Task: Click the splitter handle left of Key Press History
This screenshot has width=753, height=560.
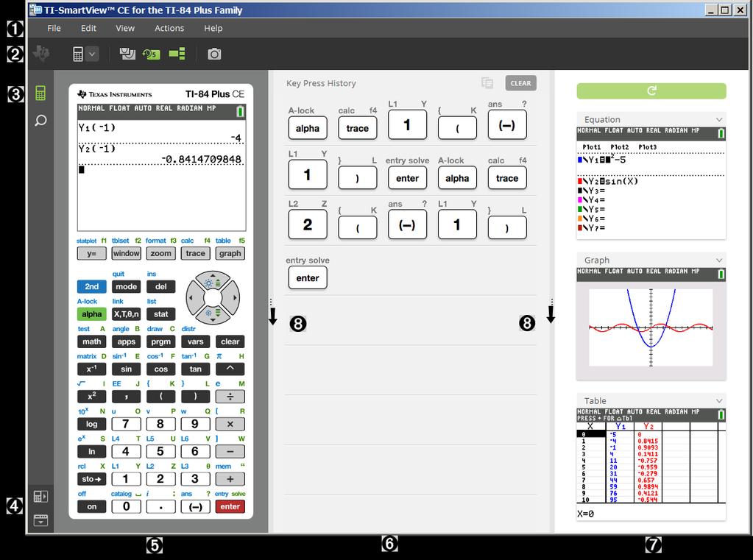Action: (272, 302)
